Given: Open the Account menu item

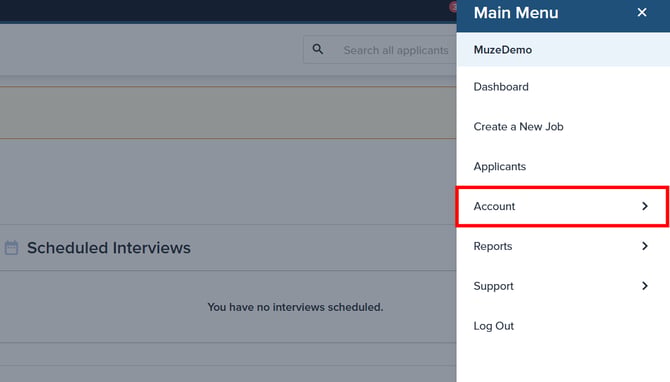Looking at the screenshot, I should [563, 206].
